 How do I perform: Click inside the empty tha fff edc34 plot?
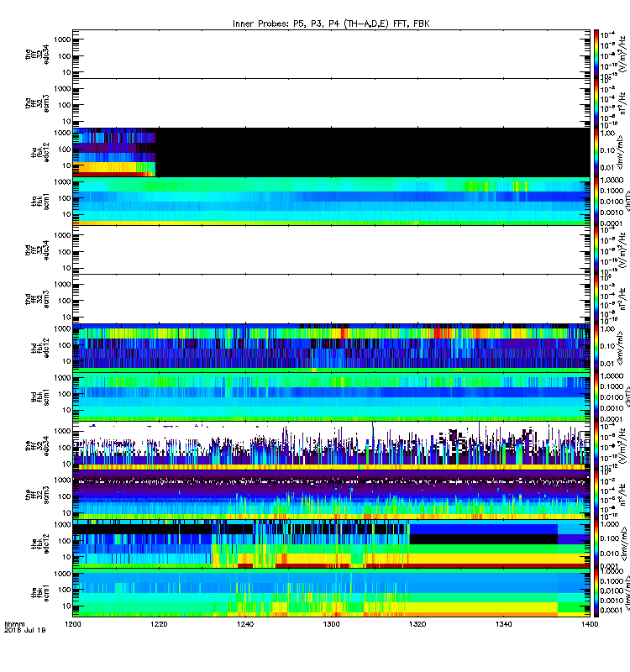[x=331, y=54]
